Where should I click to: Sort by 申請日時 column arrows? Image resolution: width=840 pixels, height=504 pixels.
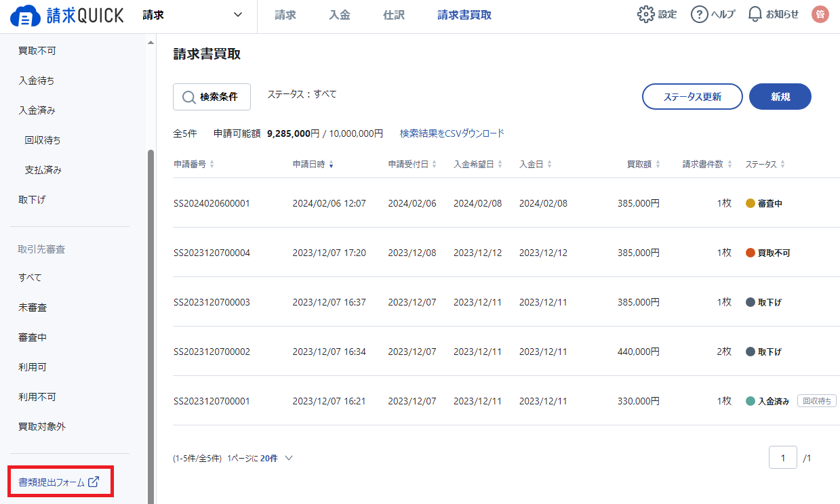tap(331, 165)
